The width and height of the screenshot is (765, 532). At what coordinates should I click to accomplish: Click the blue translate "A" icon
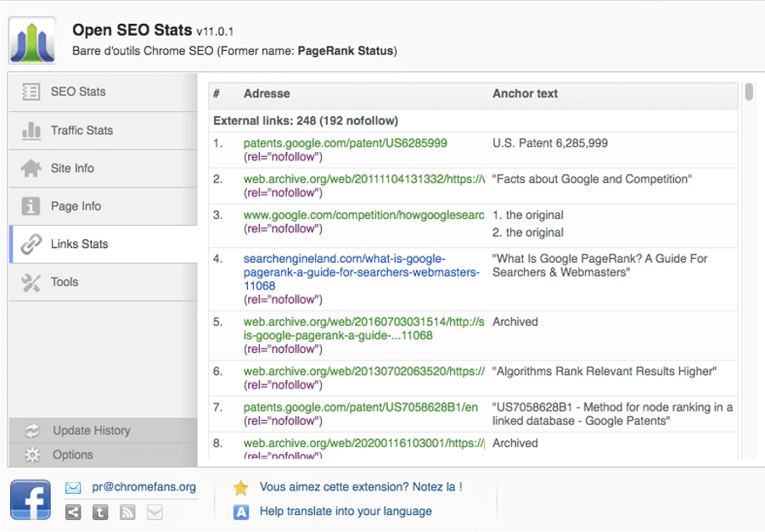(x=241, y=512)
